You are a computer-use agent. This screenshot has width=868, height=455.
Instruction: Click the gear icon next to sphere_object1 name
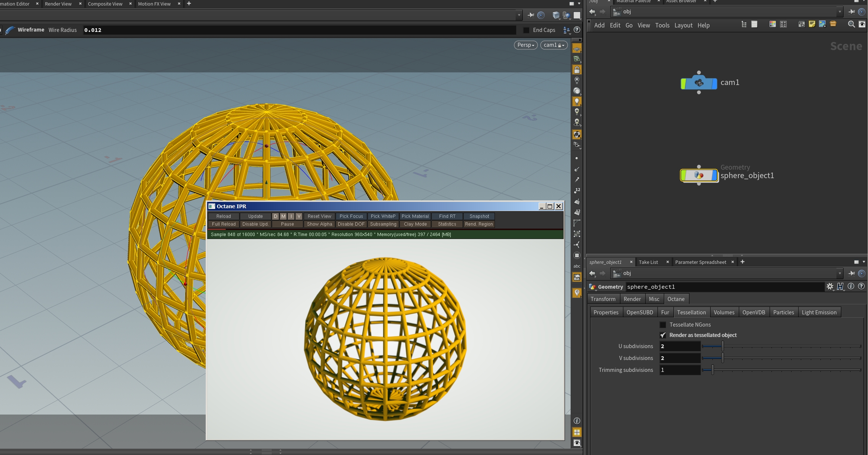[830, 287]
